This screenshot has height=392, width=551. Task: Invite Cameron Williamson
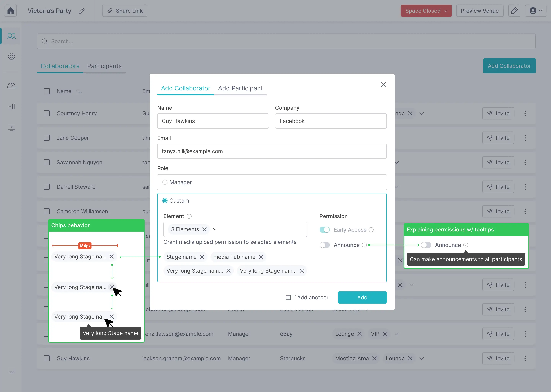tap(498, 212)
